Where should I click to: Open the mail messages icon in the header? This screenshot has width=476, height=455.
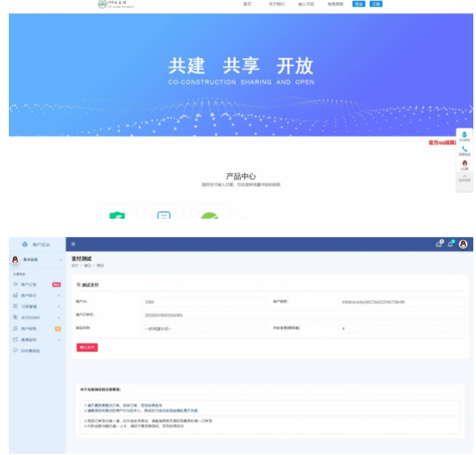point(439,244)
